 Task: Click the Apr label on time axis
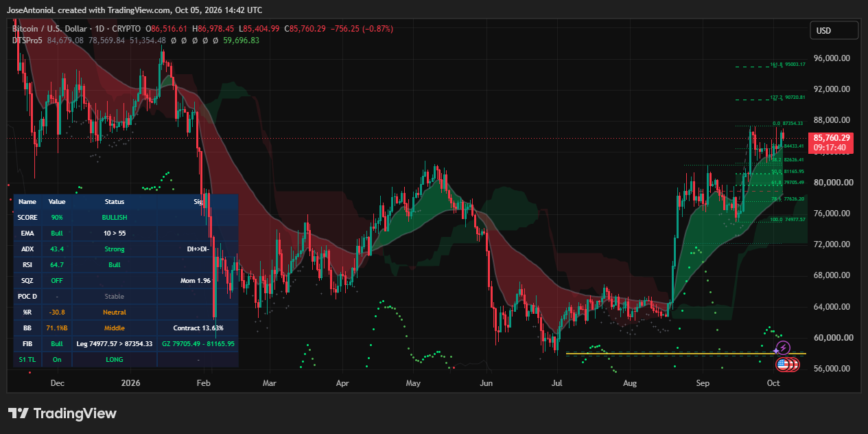tap(342, 383)
